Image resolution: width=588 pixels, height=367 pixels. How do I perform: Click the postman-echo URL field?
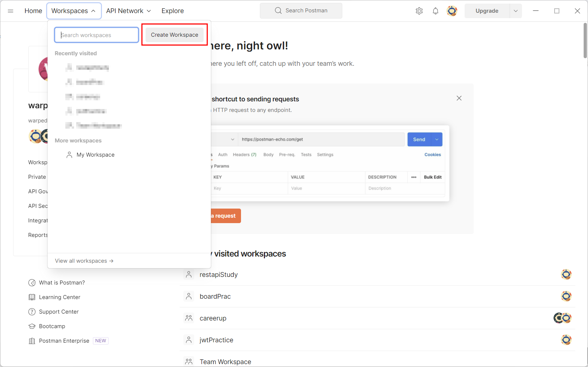tap(321, 140)
